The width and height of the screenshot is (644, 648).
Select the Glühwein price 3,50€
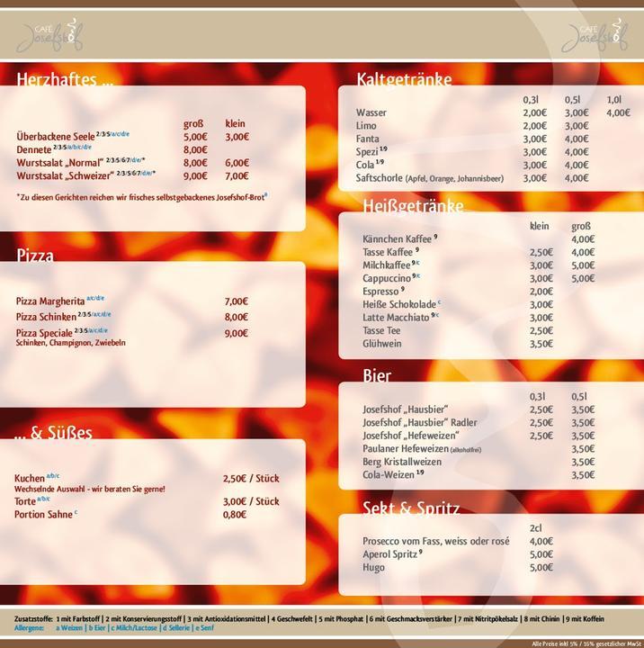point(541,344)
